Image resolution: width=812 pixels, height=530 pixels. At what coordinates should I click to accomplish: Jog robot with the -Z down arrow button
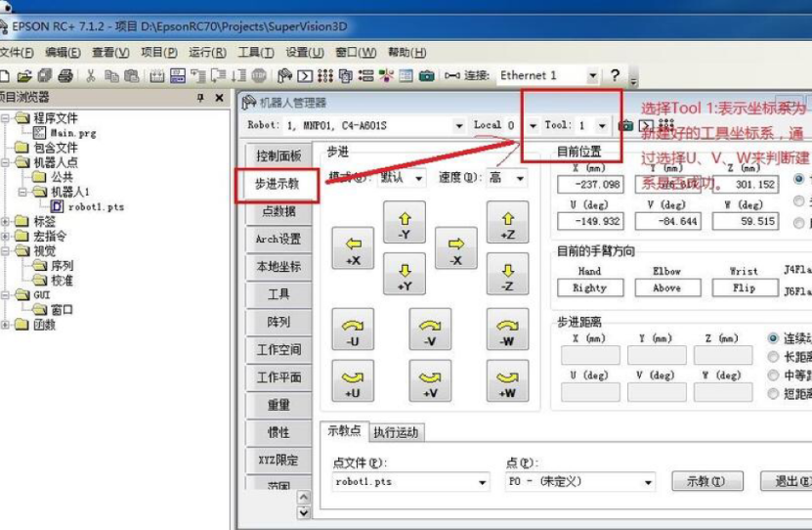tap(507, 275)
